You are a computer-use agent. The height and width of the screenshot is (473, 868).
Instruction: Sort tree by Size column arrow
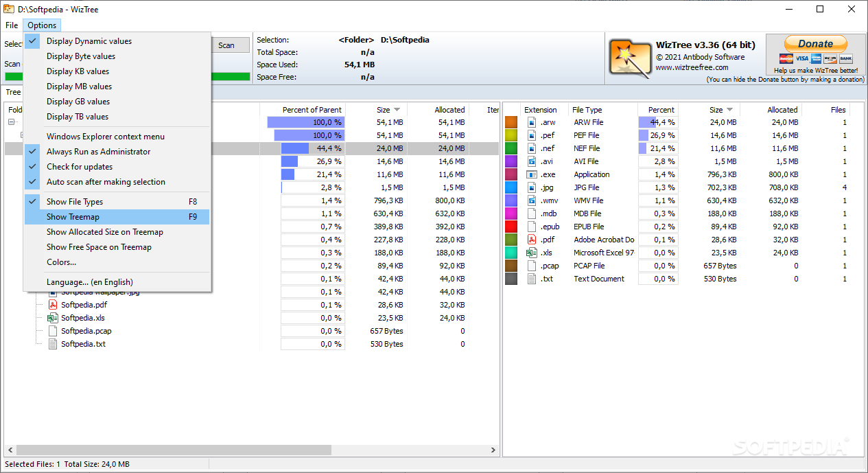[x=397, y=110]
